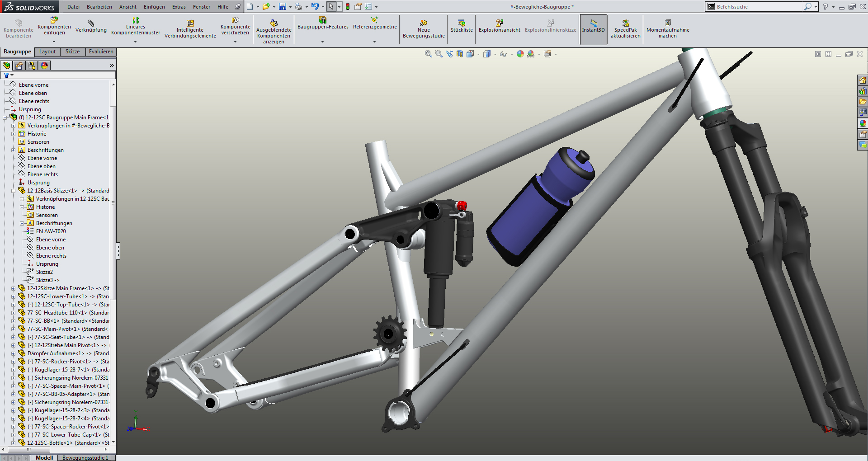The image size is (868, 461).
Task: Select the EN AW-7020 material item
Action: (x=51, y=231)
